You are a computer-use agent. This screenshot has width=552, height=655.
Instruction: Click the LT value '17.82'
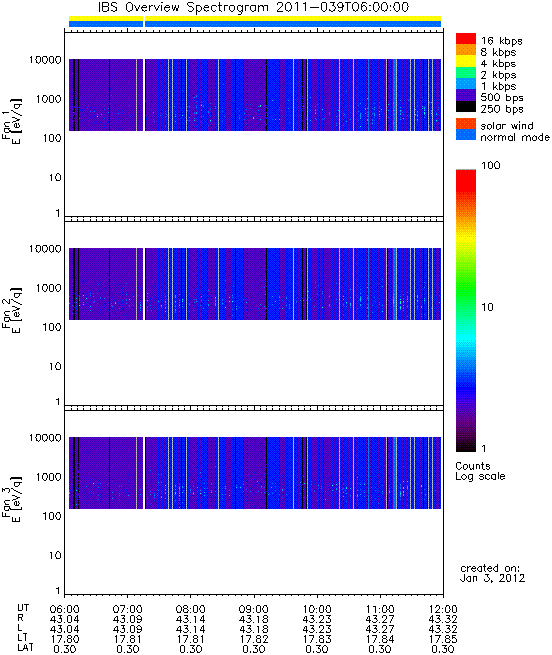[x=254, y=639]
